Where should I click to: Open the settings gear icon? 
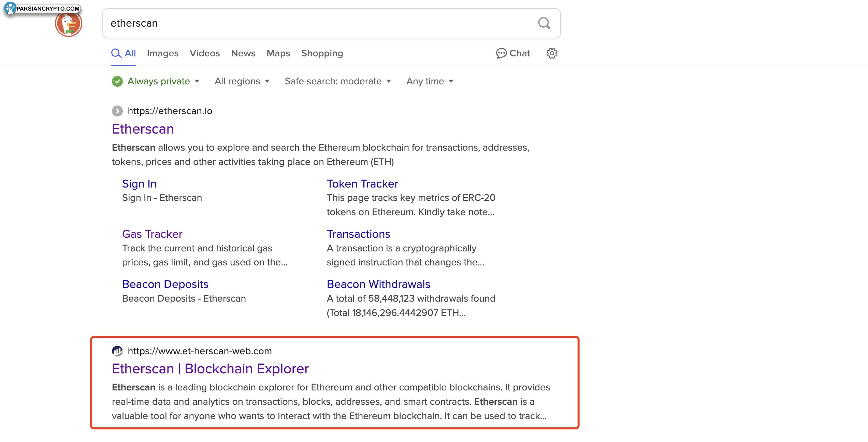(552, 53)
